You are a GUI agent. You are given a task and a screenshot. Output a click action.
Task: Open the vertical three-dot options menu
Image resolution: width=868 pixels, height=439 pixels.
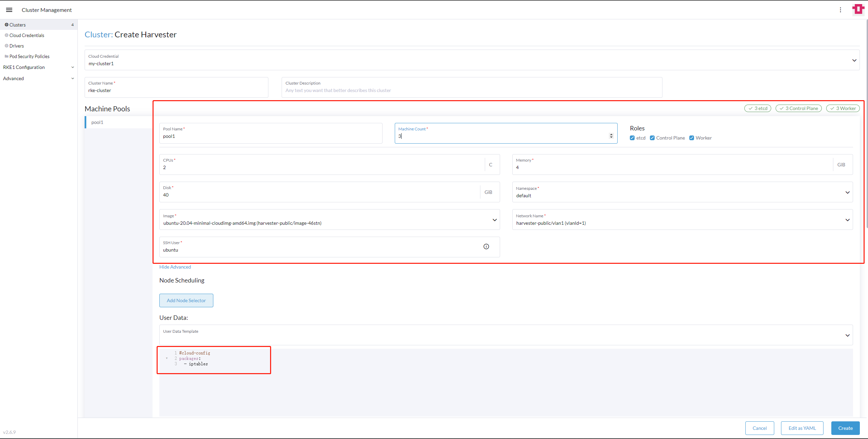point(840,10)
